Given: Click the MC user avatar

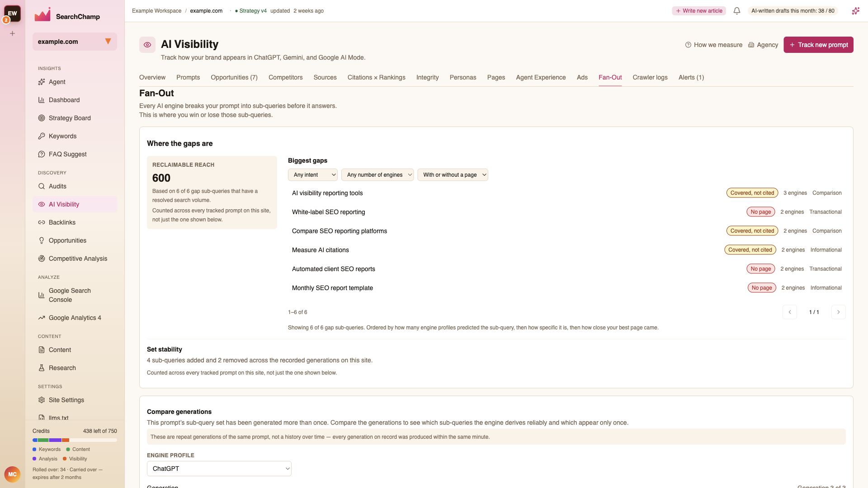Looking at the screenshot, I should click(12, 474).
